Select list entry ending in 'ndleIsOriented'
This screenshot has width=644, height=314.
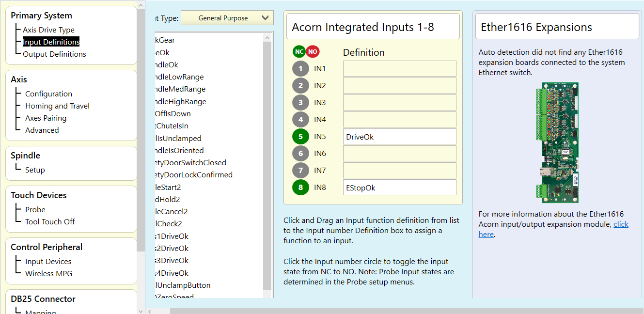(x=178, y=151)
